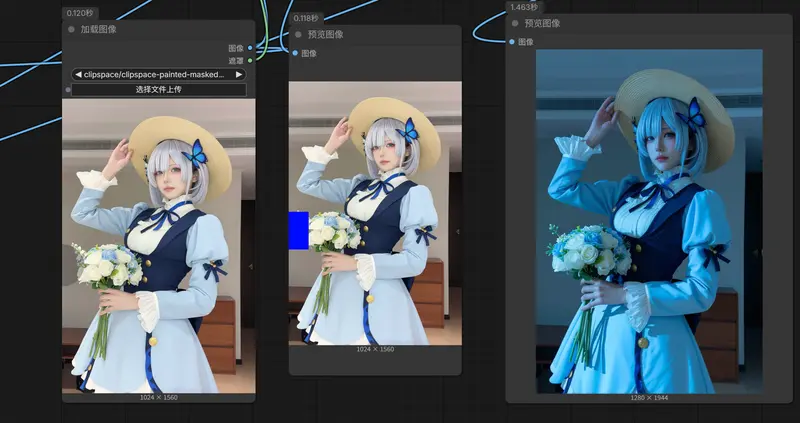Viewport: 800px width, 423px height.
Task: Select the middle 预览图像 node title bar
Action: [370, 34]
